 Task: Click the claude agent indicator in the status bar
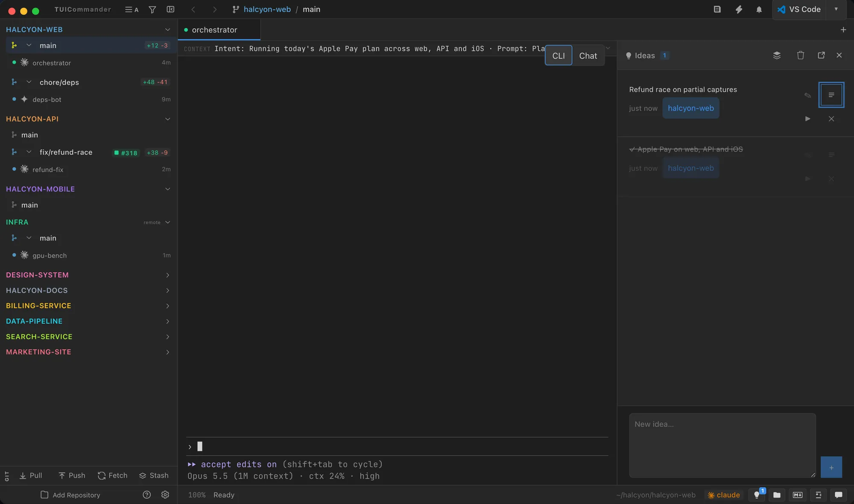(x=724, y=495)
